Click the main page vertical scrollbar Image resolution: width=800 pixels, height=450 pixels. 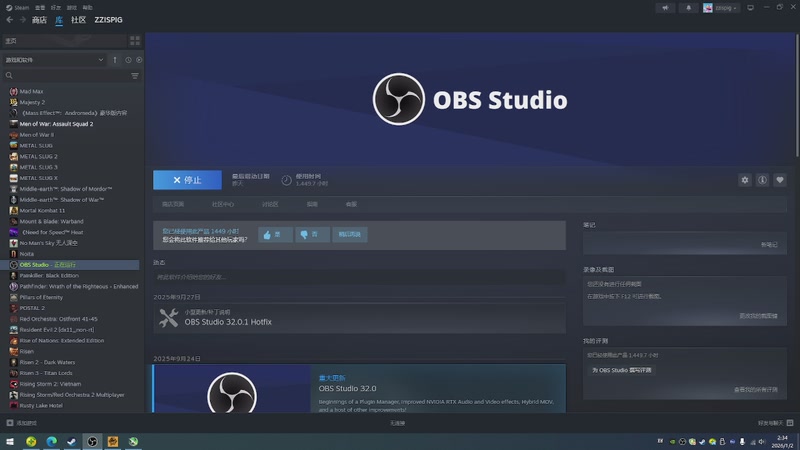tap(797, 95)
